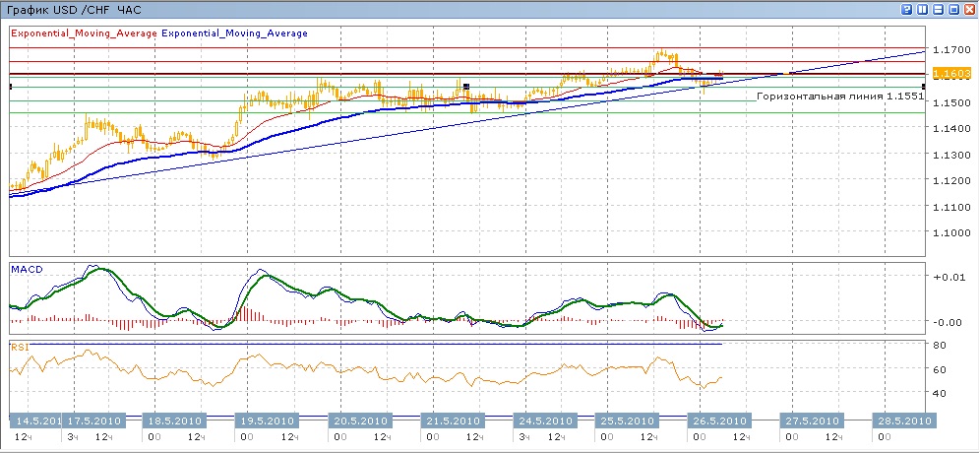Viewport: 980px width, 453px height.
Task: Click the horizontal tile layout icon
Action: (x=938, y=9)
